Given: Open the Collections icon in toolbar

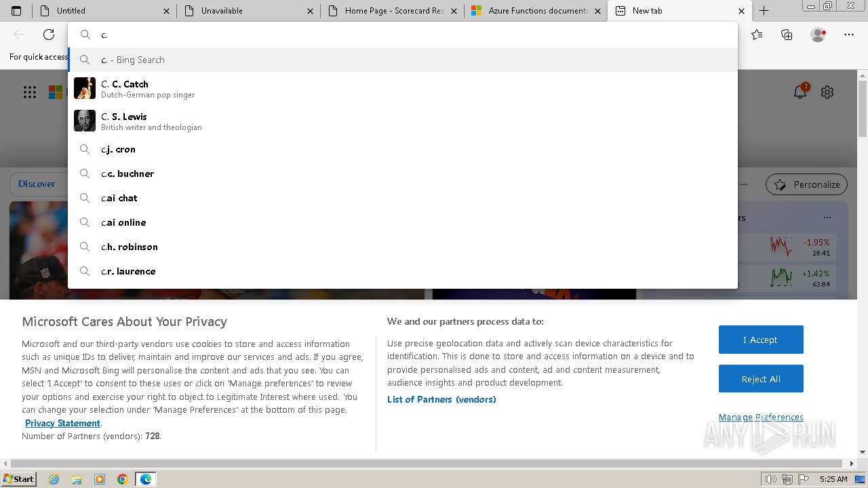Looking at the screenshot, I should tap(787, 35).
